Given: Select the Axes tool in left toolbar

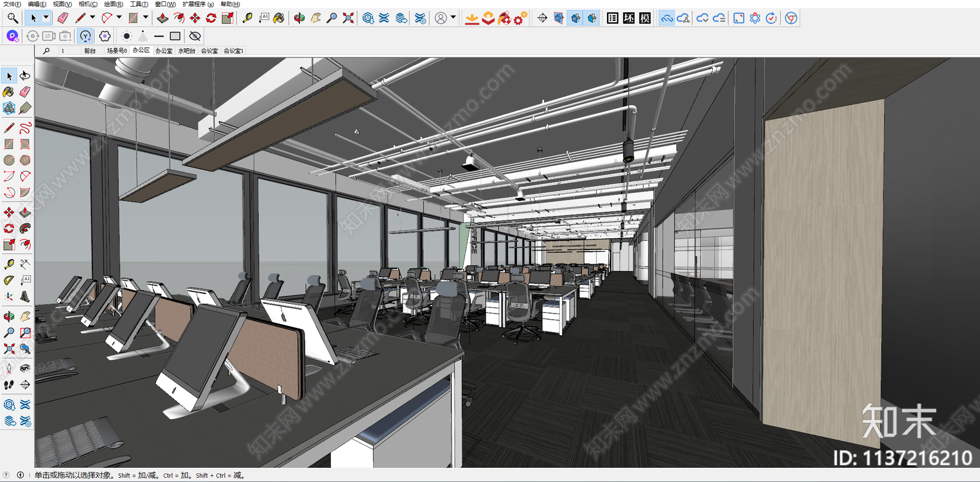Looking at the screenshot, I should pos(9,296).
